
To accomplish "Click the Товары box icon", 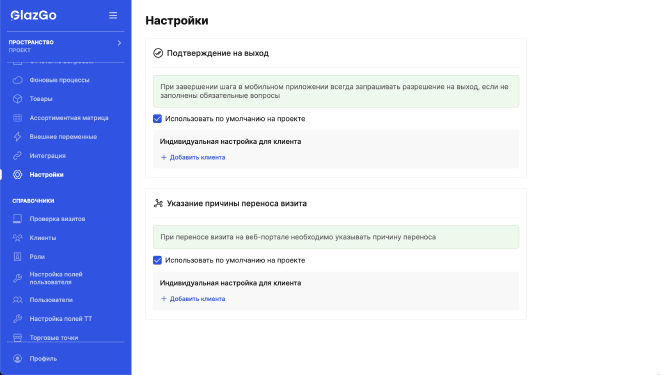I will pos(17,99).
